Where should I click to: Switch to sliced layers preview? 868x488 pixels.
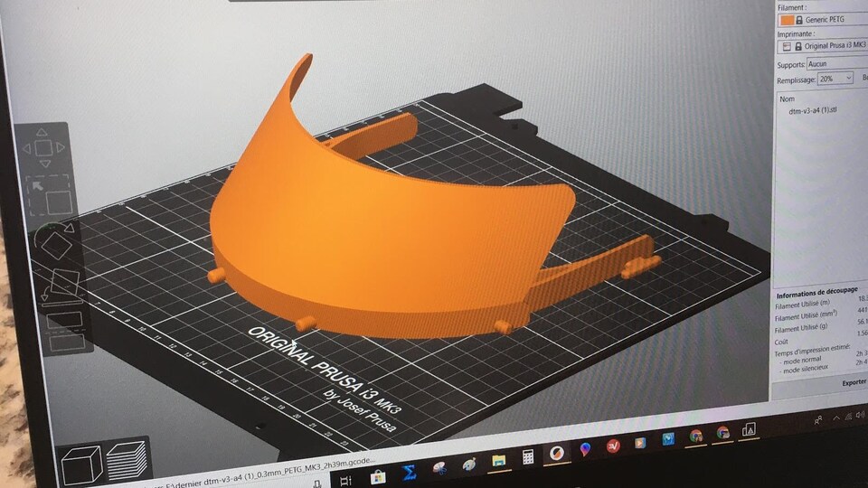tap(127, 462)
